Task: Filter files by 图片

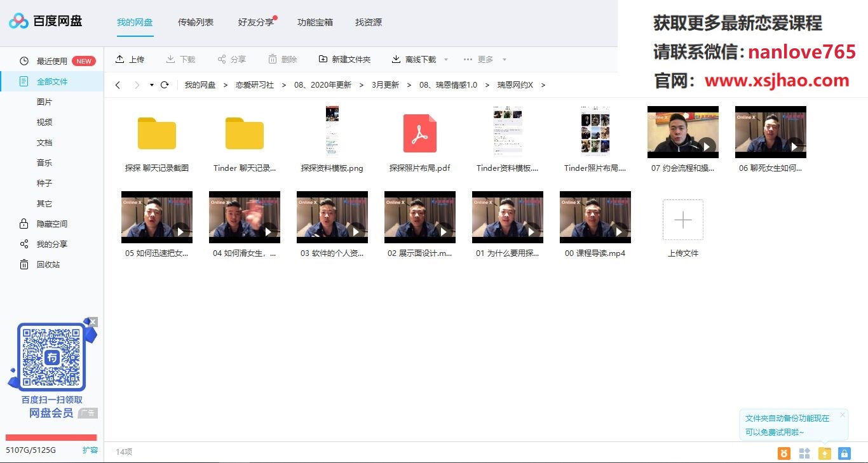Action: coord(44,102)
